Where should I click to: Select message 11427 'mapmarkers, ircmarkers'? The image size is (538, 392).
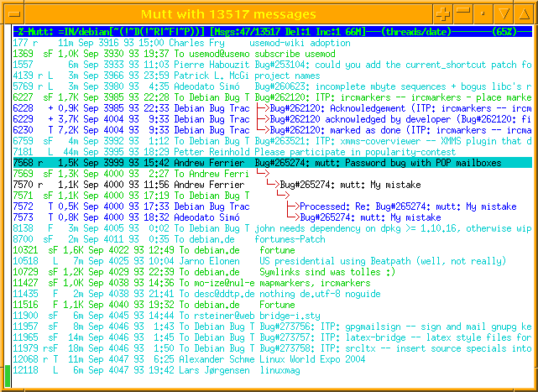(x=273, y=283)
